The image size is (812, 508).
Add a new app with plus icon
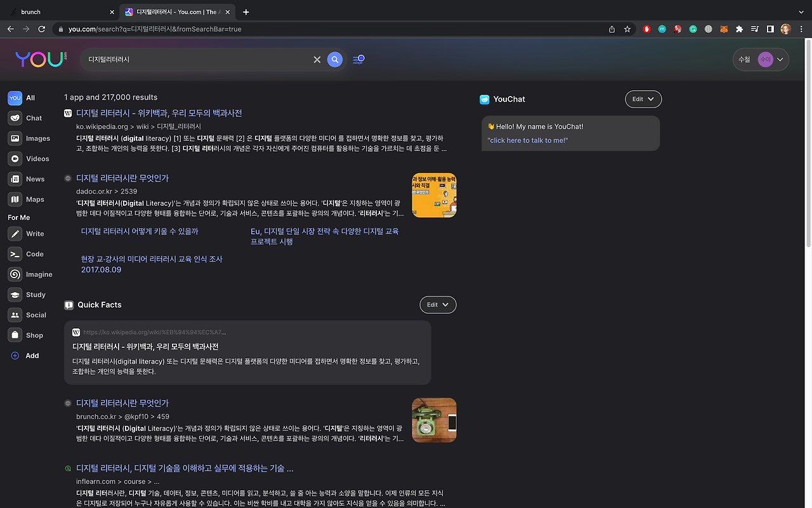point(15,356)
